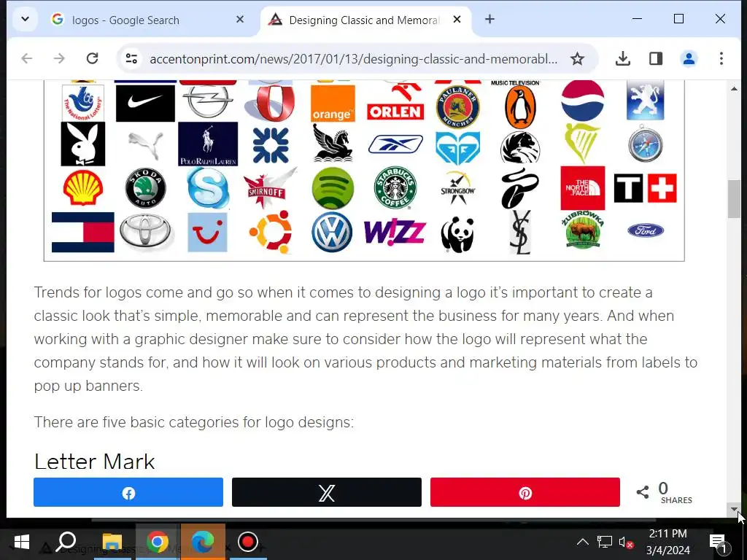Click the browser forward arrow
Image resolution: width=747 pixels, height=560 pixels.
coord(59,58)
